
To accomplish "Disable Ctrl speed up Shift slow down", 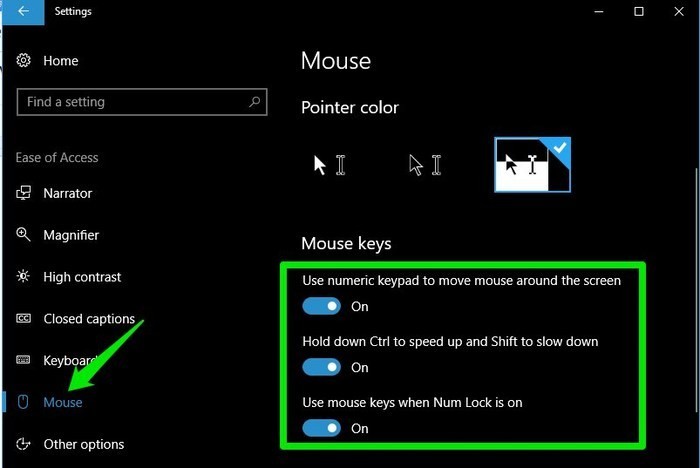I will [x=322, y=367].
